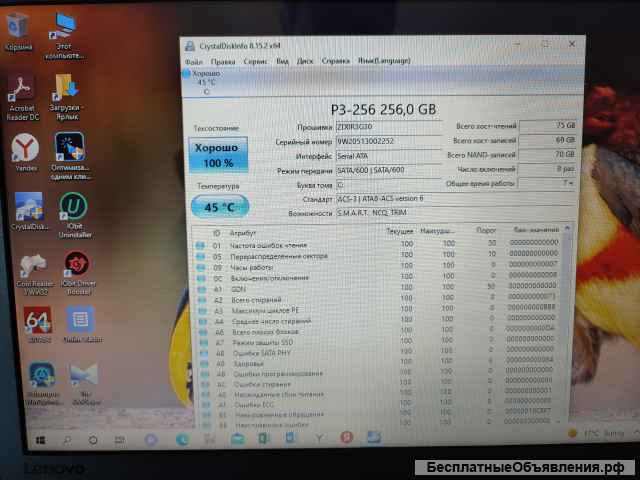
Task: Click the Windows Start button
Action: pyautogui.click(x=42, y=439)
